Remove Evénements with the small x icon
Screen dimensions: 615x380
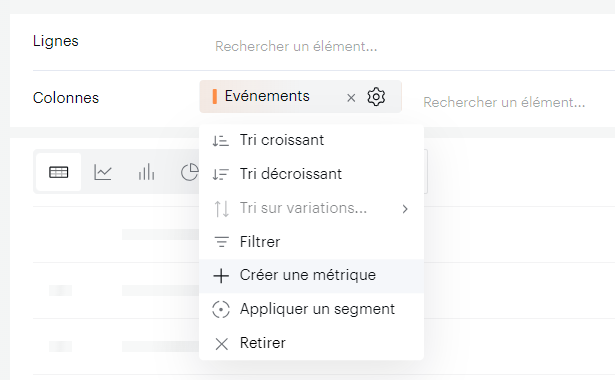(351, 98)
